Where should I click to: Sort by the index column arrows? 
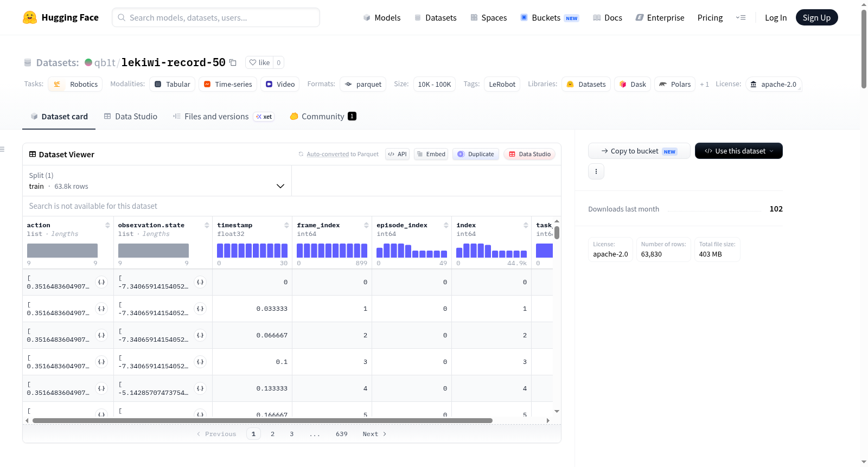coord(526,225)
